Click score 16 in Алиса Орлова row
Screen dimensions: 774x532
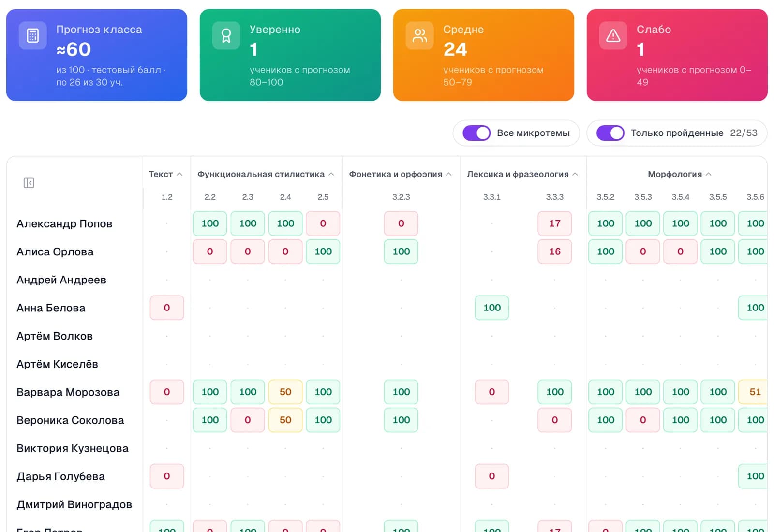(555, 251)
